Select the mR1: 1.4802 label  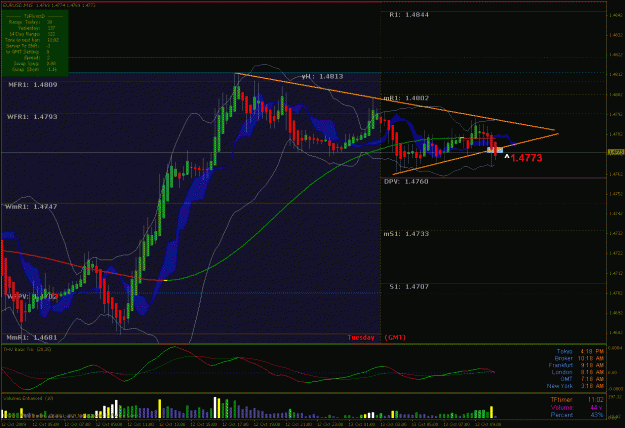coord(406,98)
